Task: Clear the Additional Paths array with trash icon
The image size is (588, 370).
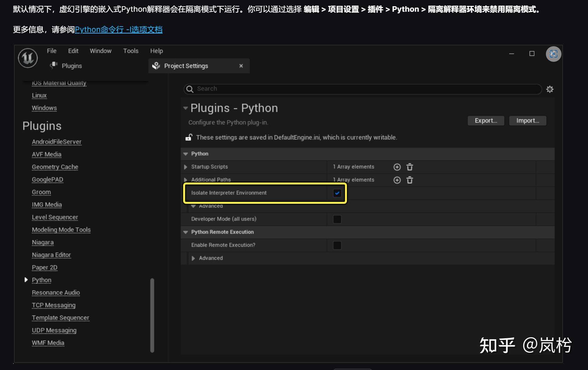Action: click(x=410, y=180)
